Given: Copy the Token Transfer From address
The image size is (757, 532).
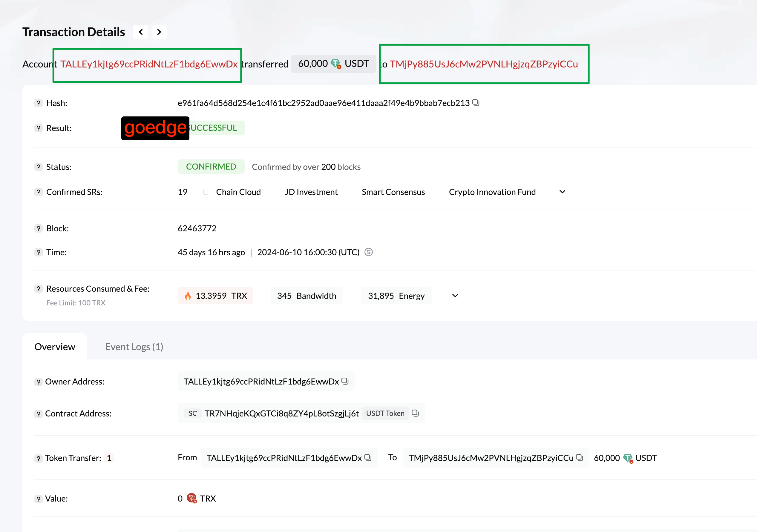Looking at the screenshot, I should (x=368, y=458).
